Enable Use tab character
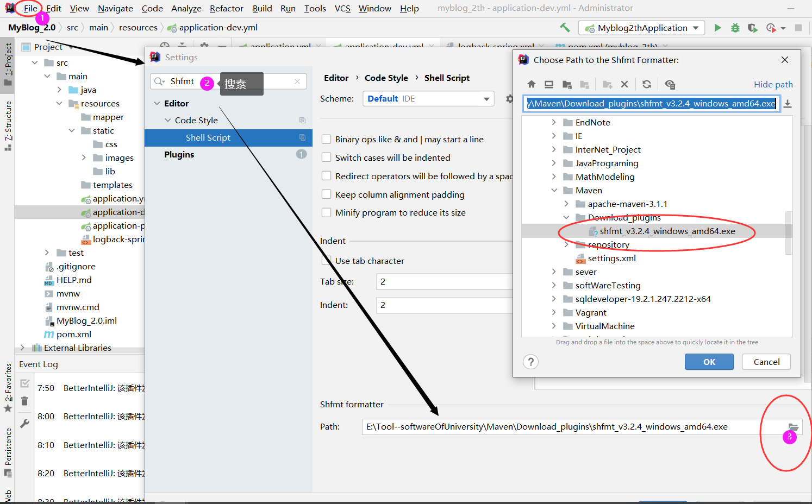The image size is (812, 504). click(x=327, y=260)
